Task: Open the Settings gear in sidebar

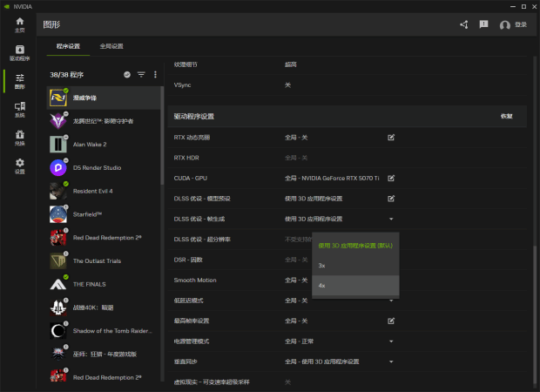Action: [x=20, y=166]
